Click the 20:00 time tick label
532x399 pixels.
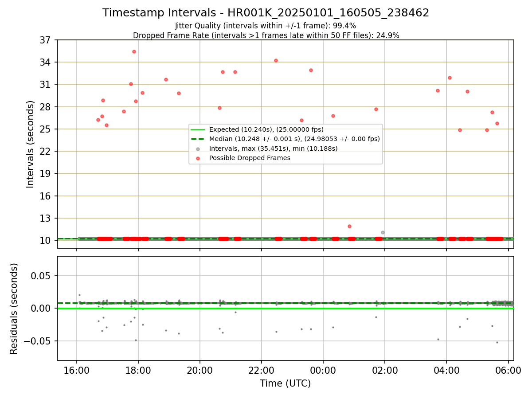[x=199, y=370]
